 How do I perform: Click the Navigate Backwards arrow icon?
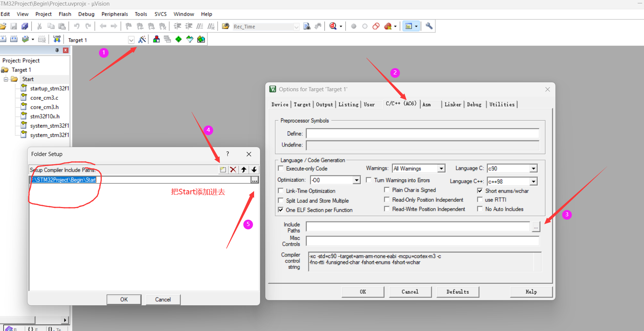tap(103, 26)
